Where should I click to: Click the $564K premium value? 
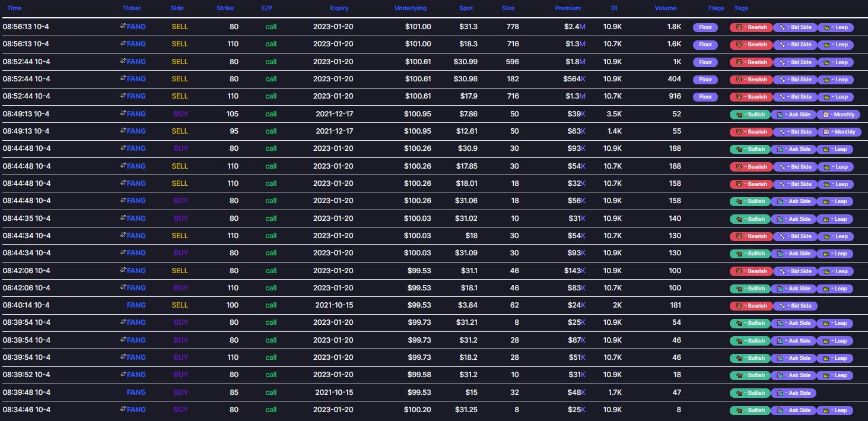pyautogui.click(x=574, y=79)
